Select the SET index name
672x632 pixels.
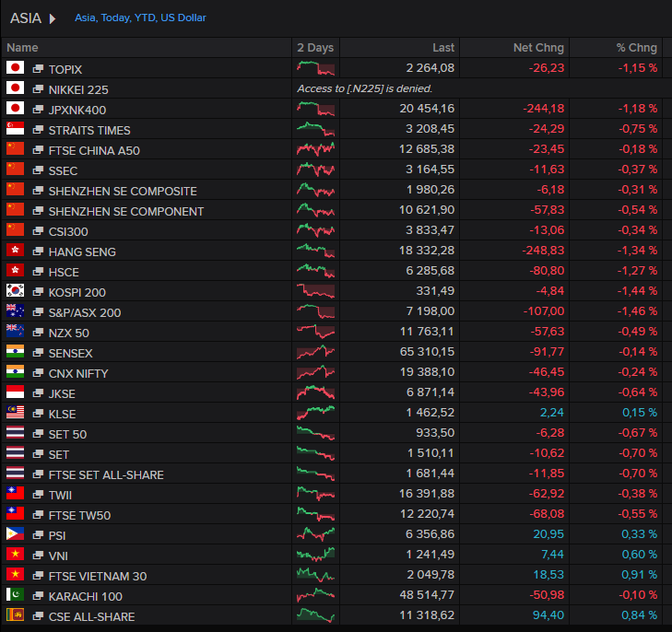[58, 455]
